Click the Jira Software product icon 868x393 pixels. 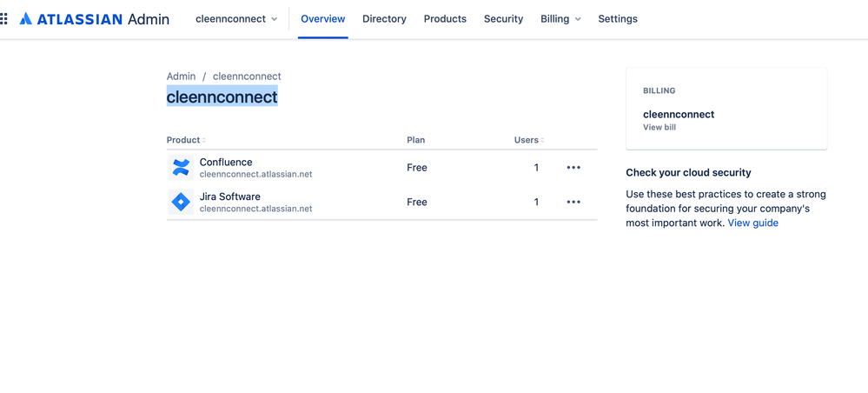click(x=181, y=202)
